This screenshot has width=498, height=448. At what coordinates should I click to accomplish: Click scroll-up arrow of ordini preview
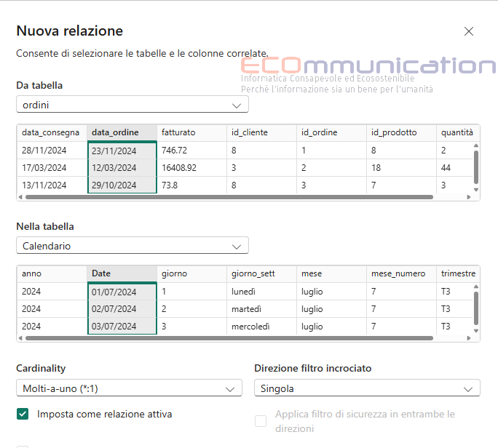tap(475, 145)
